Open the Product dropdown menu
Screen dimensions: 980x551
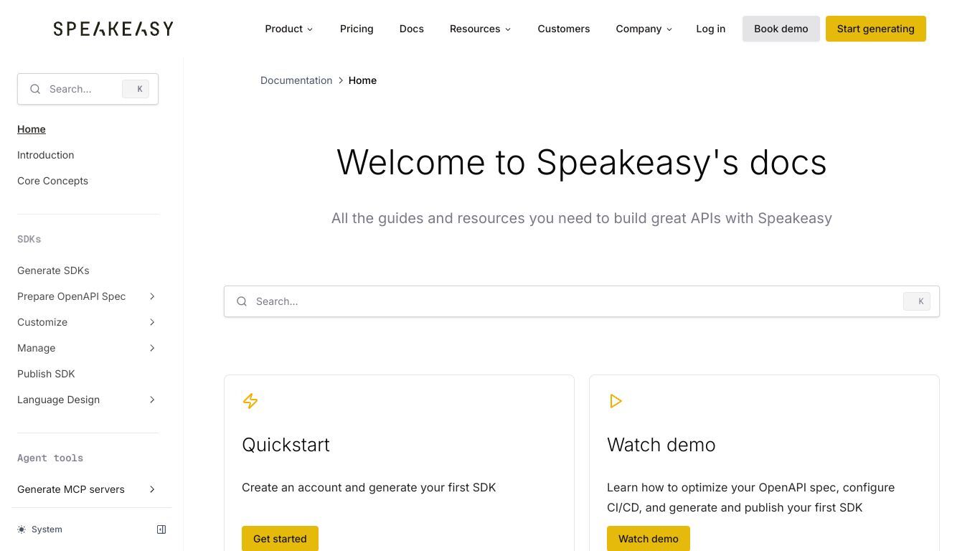point(289,29)
